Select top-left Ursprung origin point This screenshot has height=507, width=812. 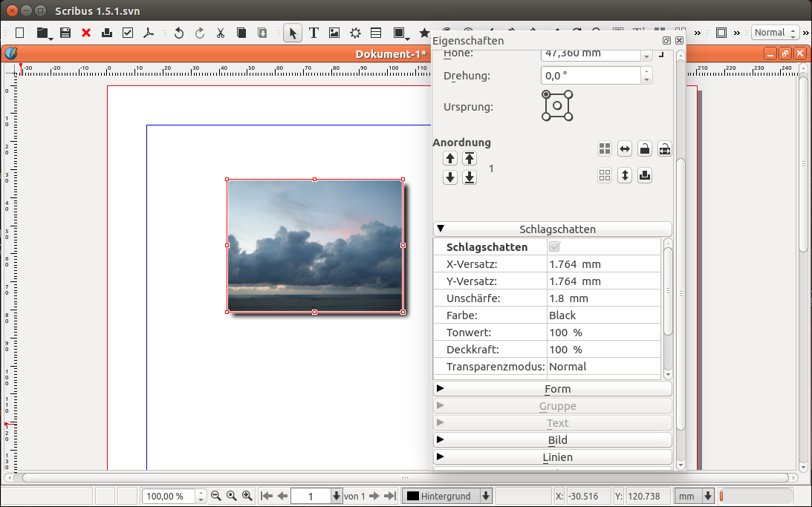click(547, 94)
